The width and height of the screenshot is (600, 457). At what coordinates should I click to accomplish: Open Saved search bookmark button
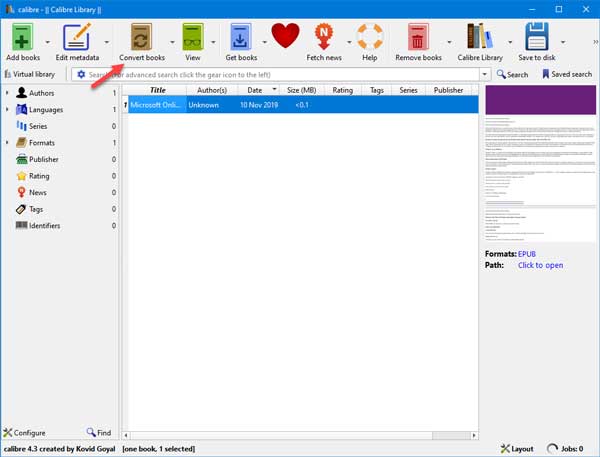tap(567, 74)
